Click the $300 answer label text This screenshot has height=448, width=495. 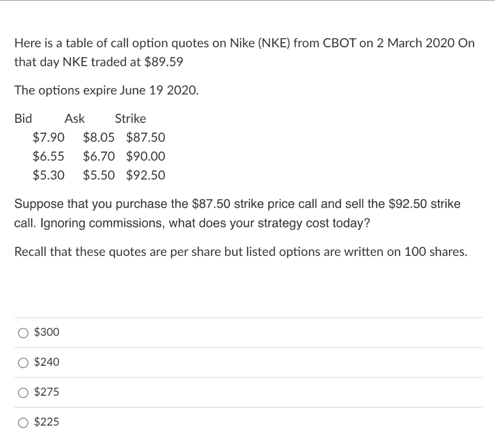(47, 332)
